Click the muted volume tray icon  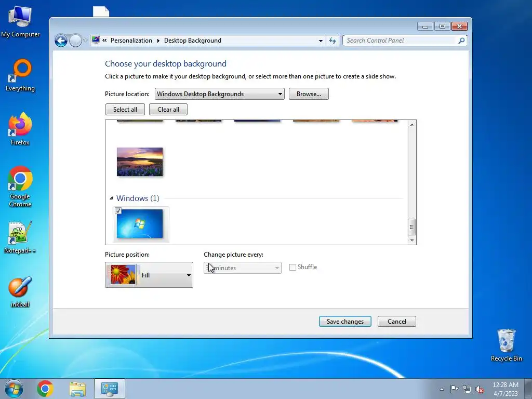pyautogui.click(x=480, y=389)
